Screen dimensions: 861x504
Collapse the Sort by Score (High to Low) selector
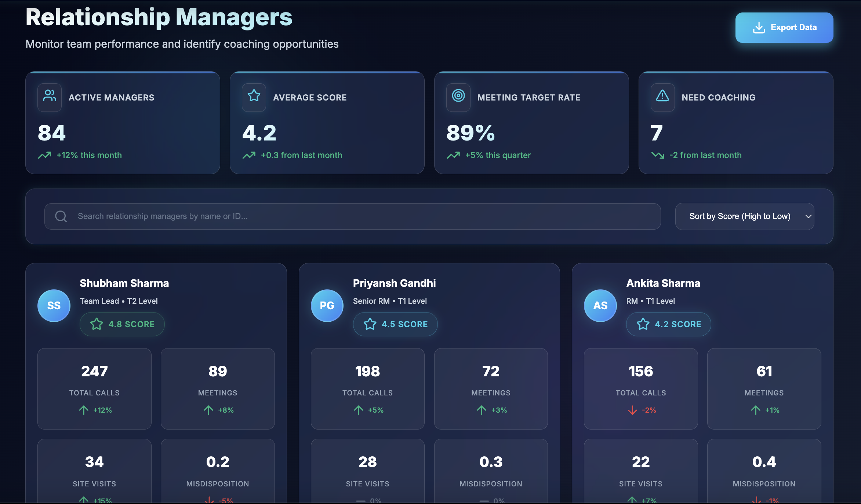(744, 216)
